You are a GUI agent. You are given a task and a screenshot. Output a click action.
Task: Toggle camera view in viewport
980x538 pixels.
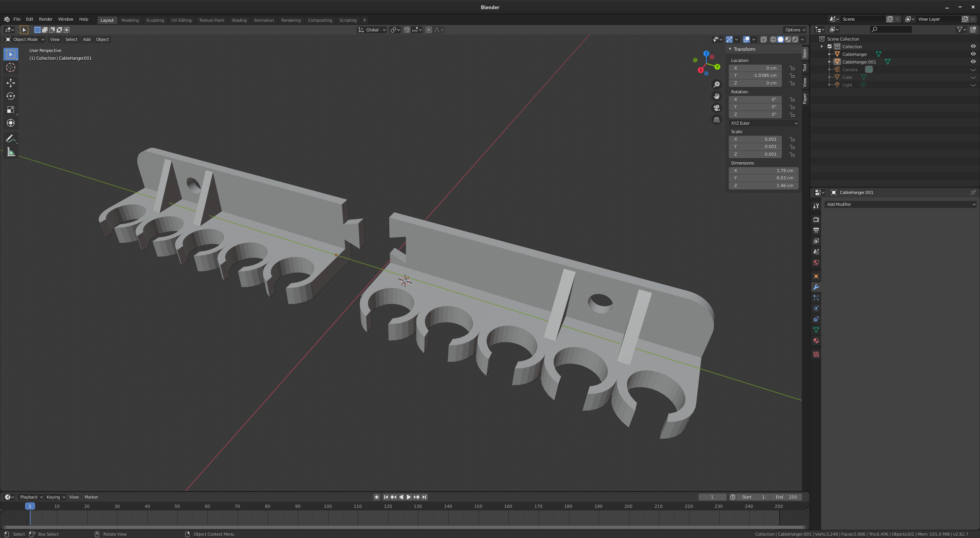pos(717,108)
